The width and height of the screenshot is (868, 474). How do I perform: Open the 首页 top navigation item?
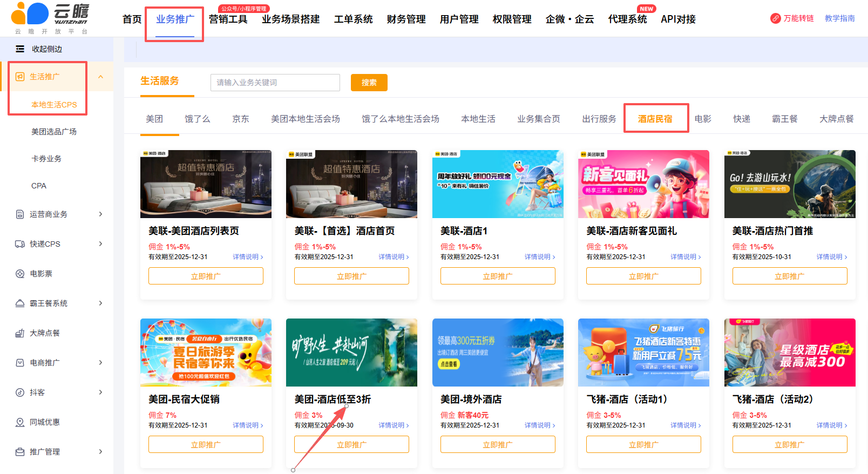point(132,19)
